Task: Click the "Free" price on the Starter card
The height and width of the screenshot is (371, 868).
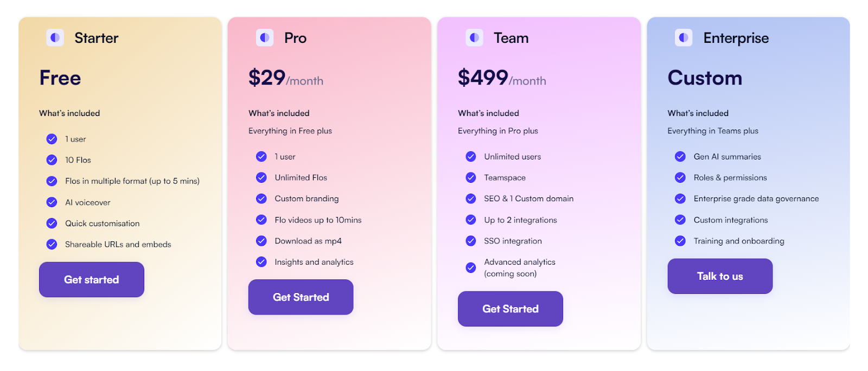Action: 60,78
